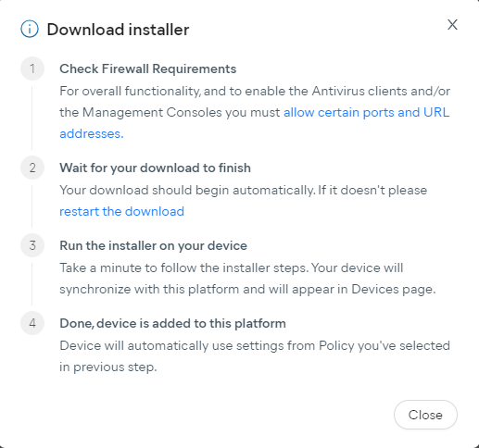Image resolution: width=479 pixels, height=448 pixels.
Task: Click the step 1 number circle
Action: [32, 68]
